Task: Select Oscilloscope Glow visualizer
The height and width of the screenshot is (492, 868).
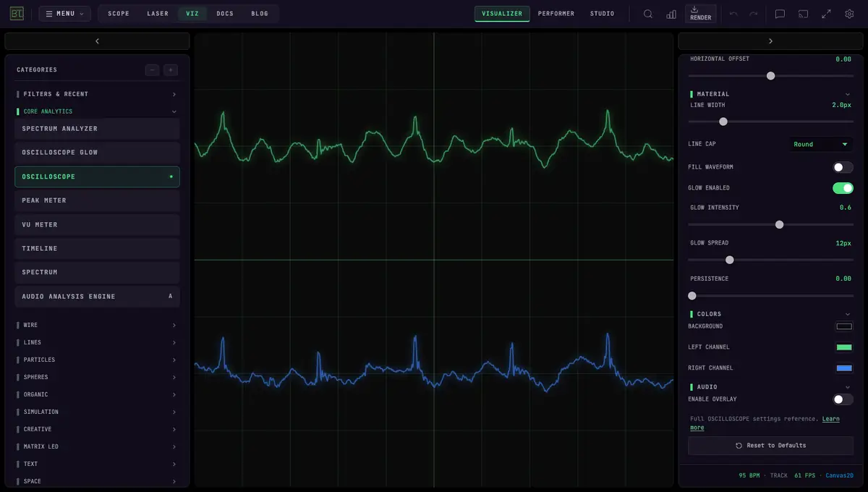Action: click(x=97, y=153)
